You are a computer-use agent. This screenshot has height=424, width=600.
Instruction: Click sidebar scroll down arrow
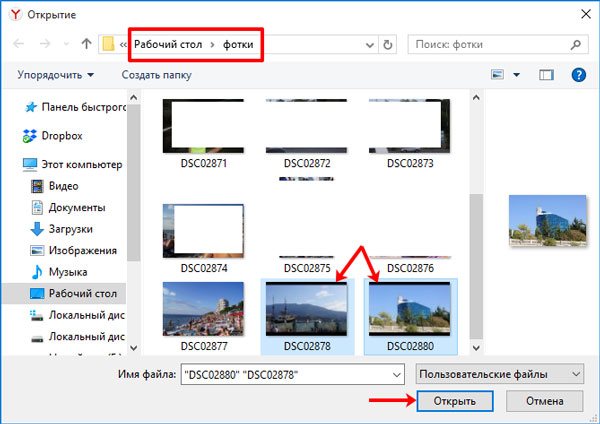click(134, 348)
